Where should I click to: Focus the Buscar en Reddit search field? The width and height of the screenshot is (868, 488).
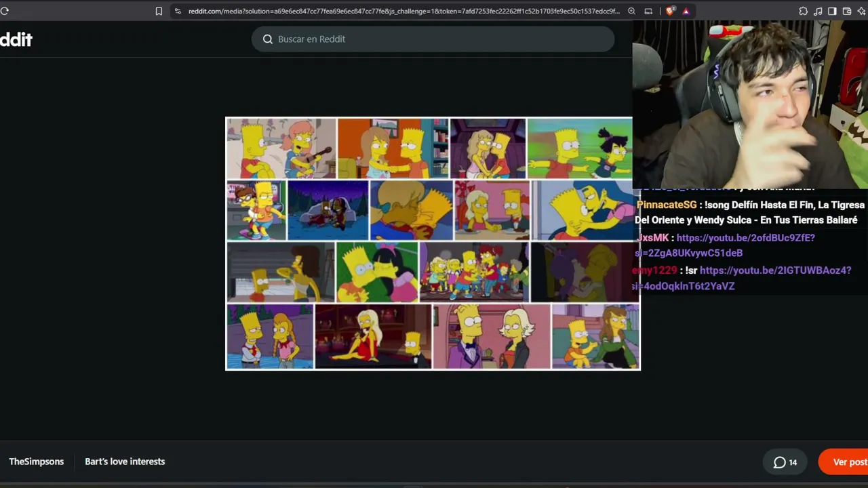coord(433,39)
